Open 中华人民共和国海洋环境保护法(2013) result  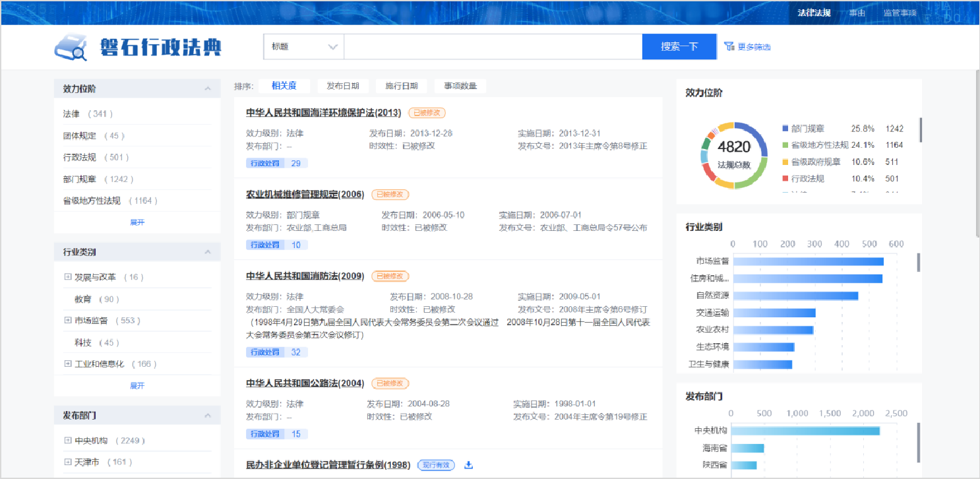[323, 113]
